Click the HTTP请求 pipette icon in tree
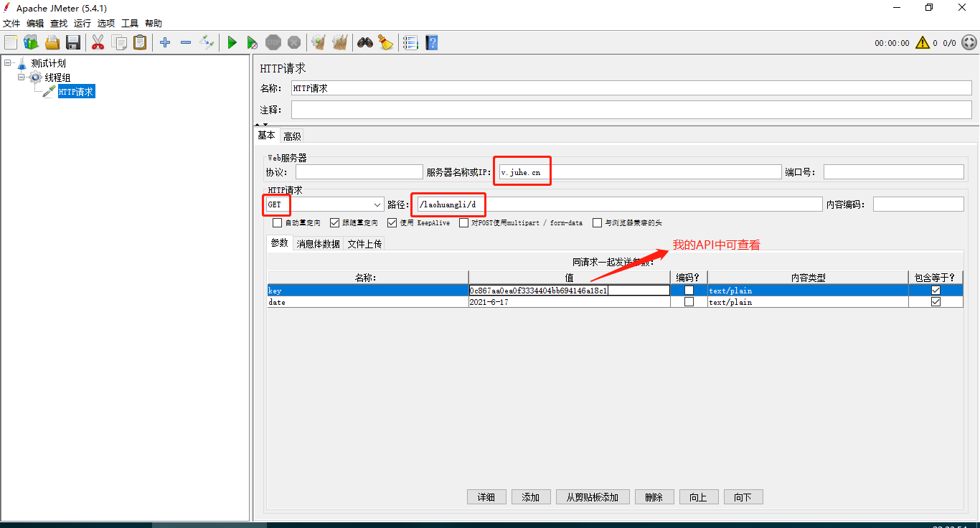 point(50,92)
